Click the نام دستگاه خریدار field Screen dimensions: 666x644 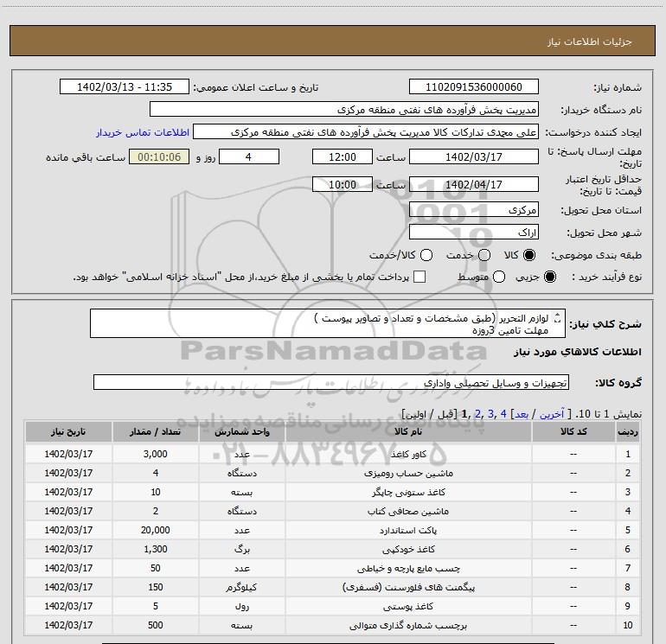coord(344,109)
